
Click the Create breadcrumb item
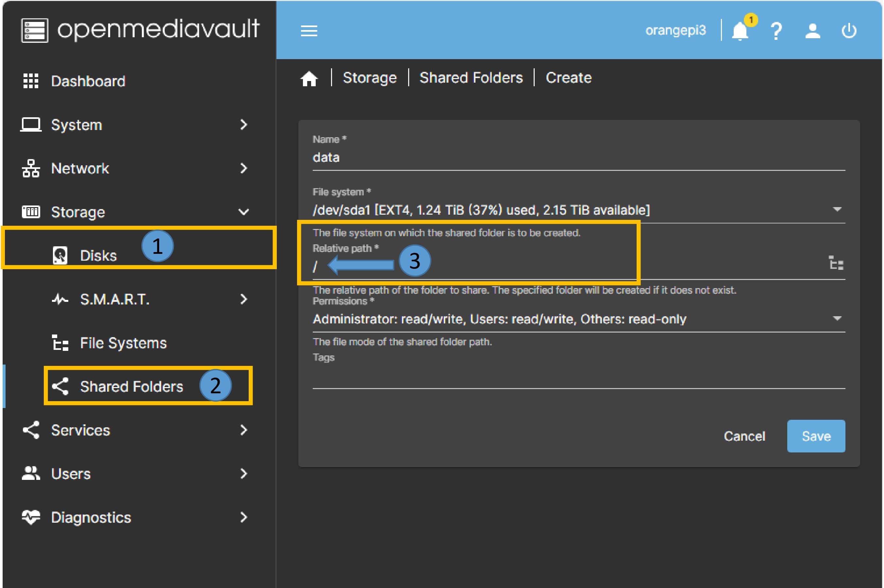click(x=568, y=78)
